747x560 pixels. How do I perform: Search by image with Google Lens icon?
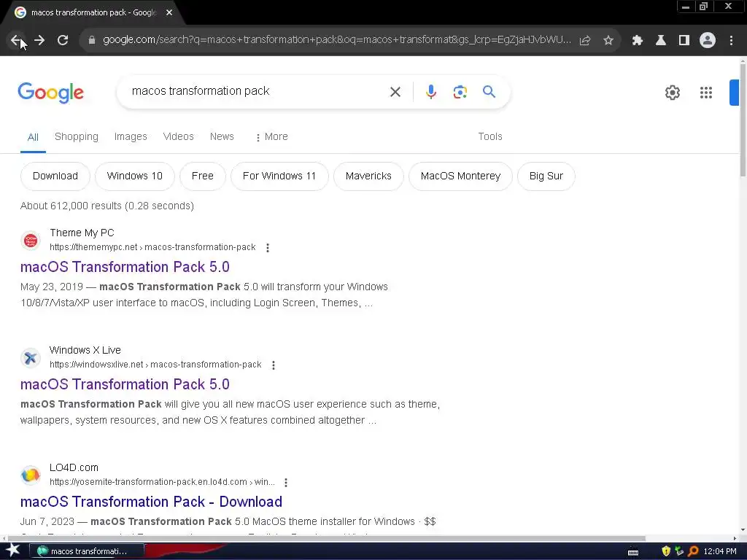(460, 92)
